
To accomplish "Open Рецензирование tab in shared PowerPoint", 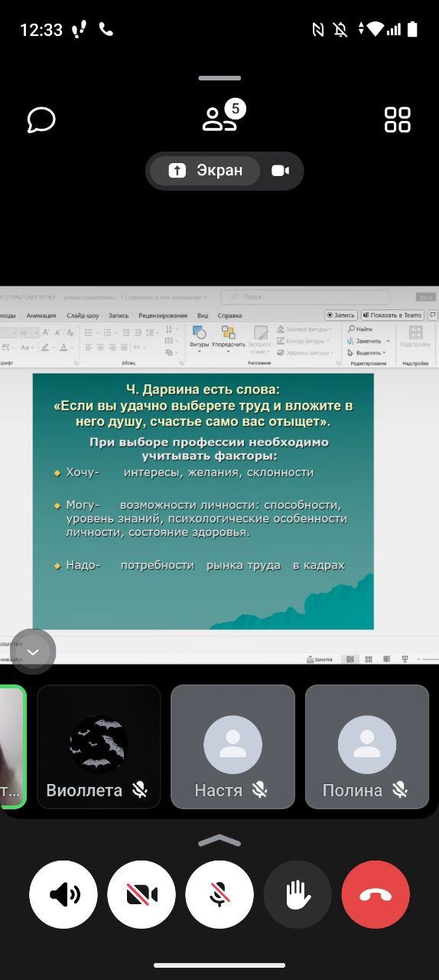I will [163, 315].
